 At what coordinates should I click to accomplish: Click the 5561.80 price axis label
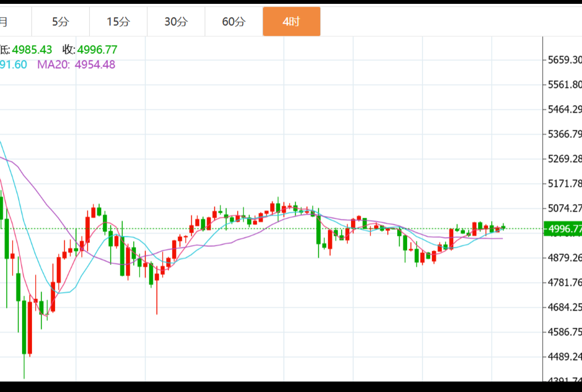click(x=565, y=85)
